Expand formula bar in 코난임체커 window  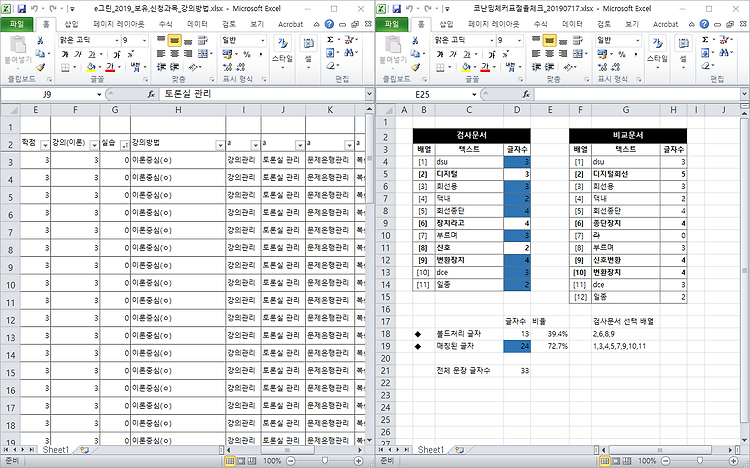(744, 94)
